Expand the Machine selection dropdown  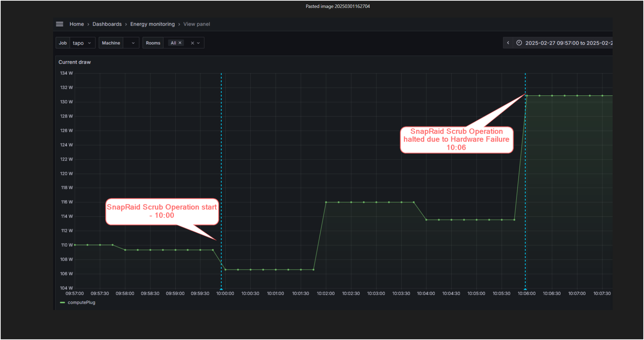coord(133,42)
